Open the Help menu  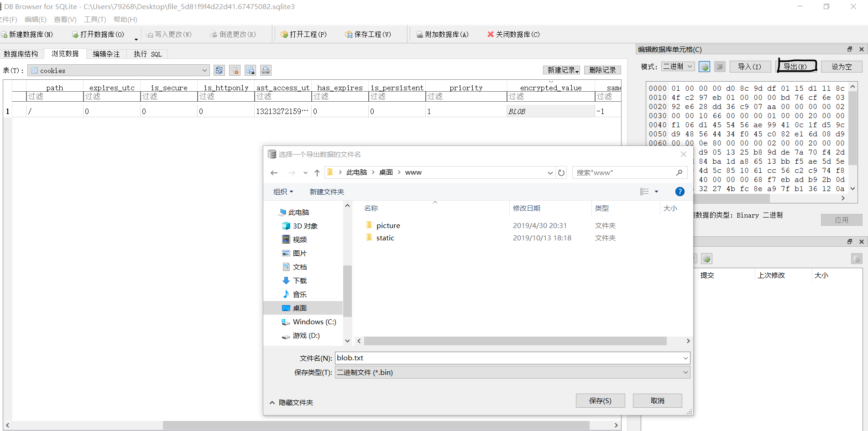(125, 19)
